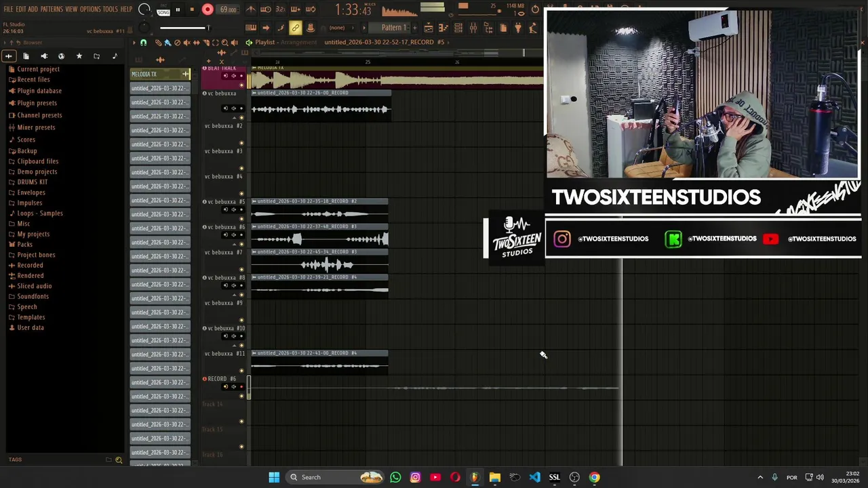
Task: Click the taskbar Search box
Action: coord(336,477)
